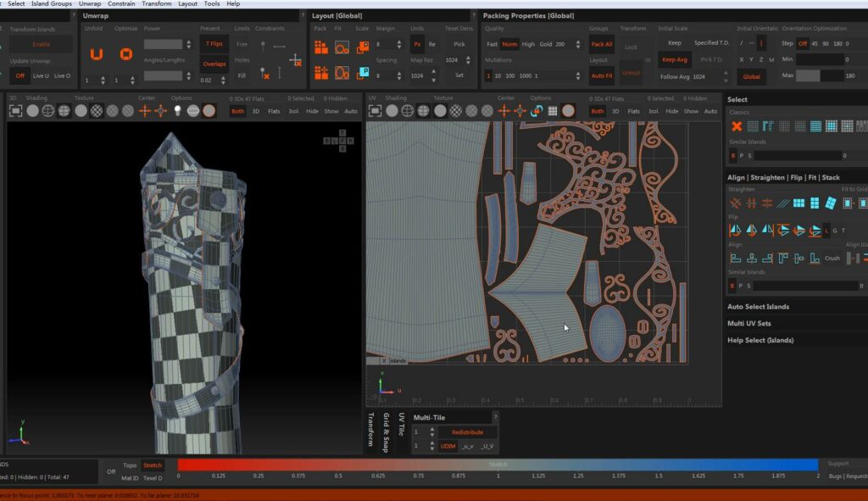Click the Pack islands icon in Layout
This screenshot has height=501, width=868.
pos(321,47)
